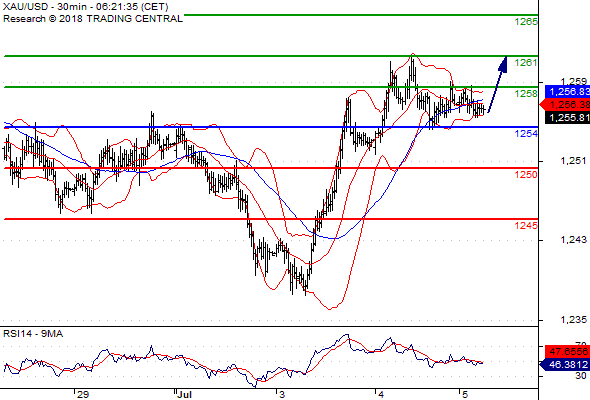The height and width of the screenshot is (400, 590).
Task: Click the 1,235 price axis label
Action: coord(573,320)
